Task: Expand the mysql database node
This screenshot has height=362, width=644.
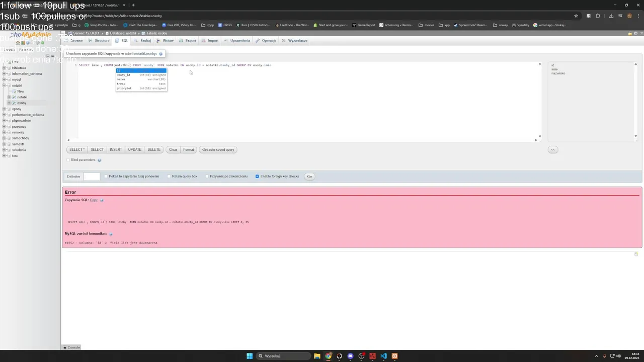Action: tap(4, 79)
